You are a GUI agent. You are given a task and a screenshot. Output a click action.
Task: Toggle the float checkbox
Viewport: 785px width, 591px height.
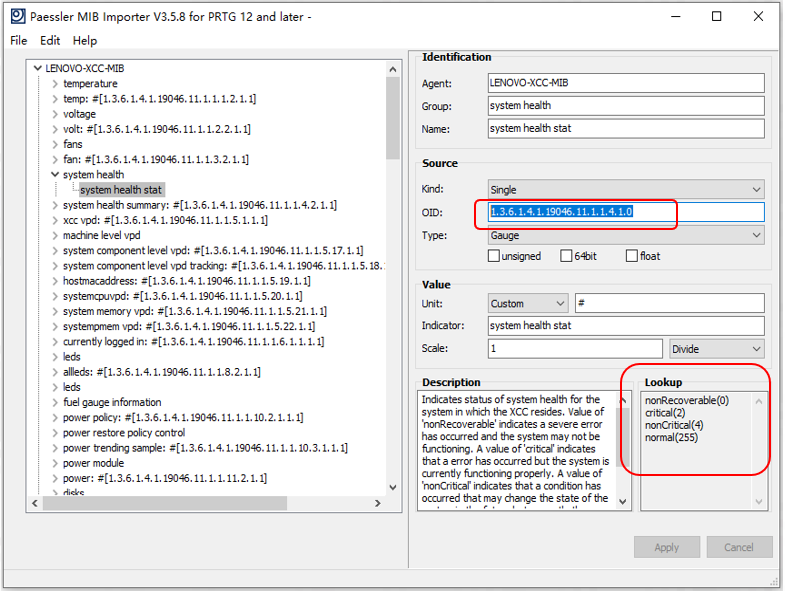tap(632, 256)
